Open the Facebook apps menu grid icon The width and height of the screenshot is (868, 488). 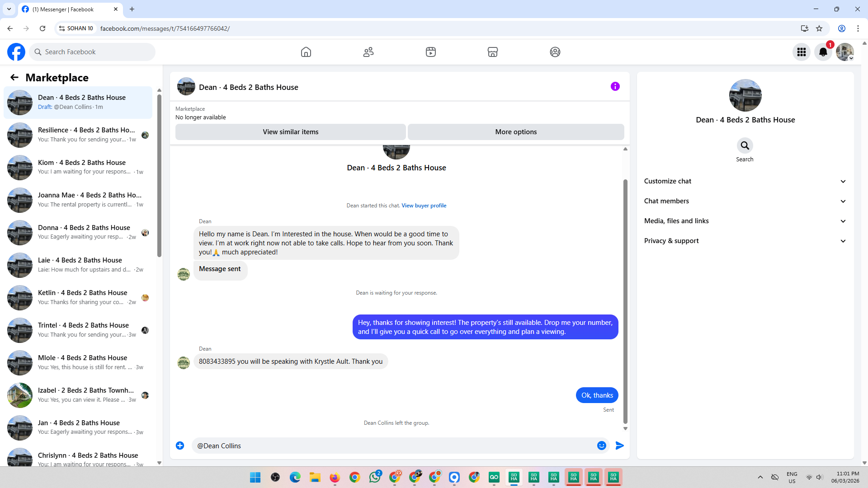pos(802,52)
